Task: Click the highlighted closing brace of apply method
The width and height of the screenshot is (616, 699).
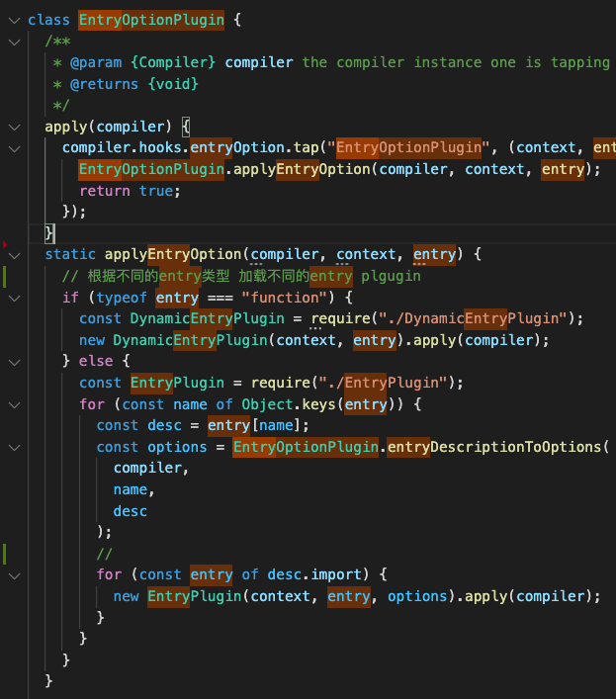Action: click(x=49, y=233)
